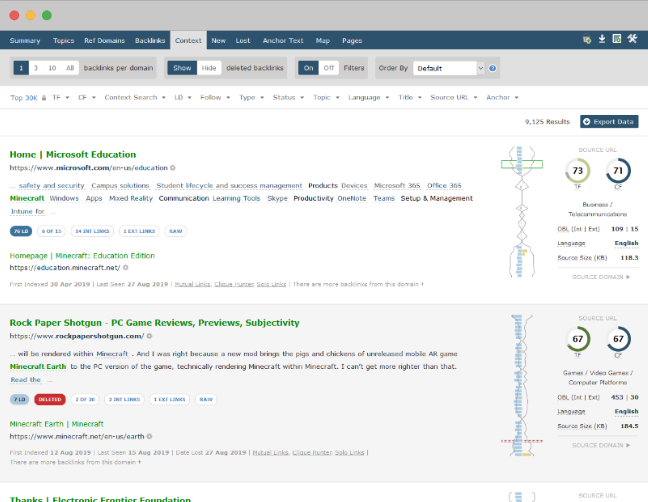648x502 pixels.
Task: Expand the Follow filter dropdown
Action: point(215,98)
